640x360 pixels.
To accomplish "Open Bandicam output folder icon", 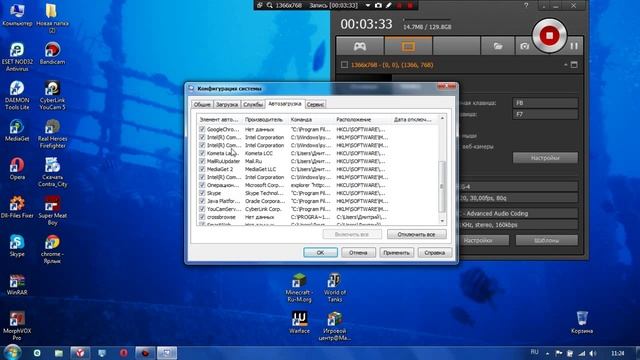I will tap(498, 46).
